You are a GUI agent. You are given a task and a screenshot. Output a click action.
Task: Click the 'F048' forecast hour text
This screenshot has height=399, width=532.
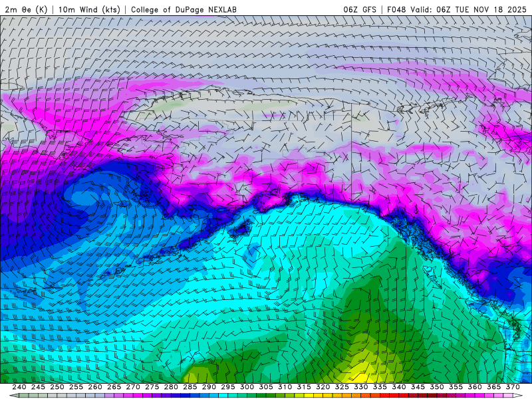[x=396, y=9]
